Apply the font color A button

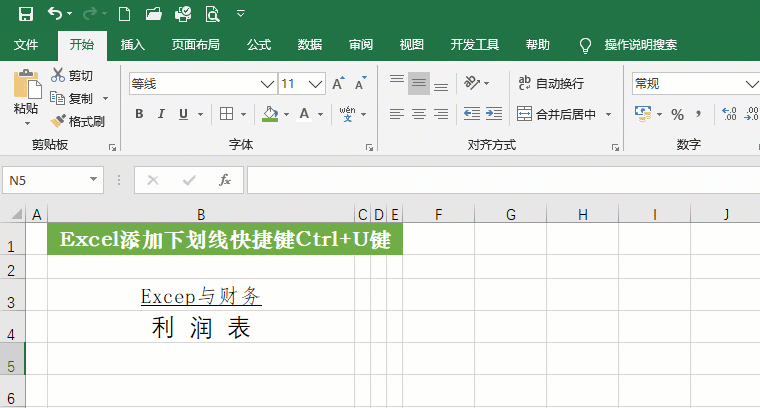tap(304, 114)
